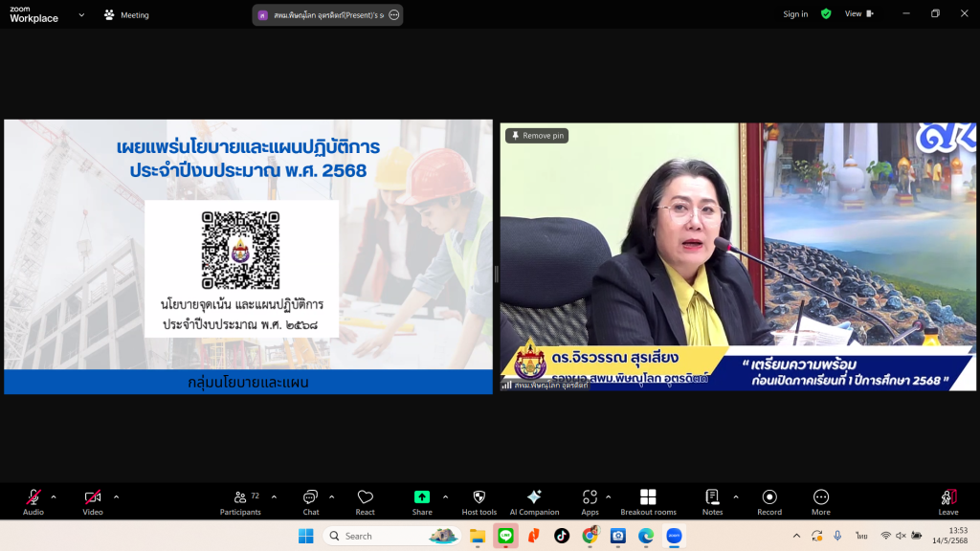This screenshot has height=551, width=980.
Task: Open the Apps panel
Action: coord(590,501)
